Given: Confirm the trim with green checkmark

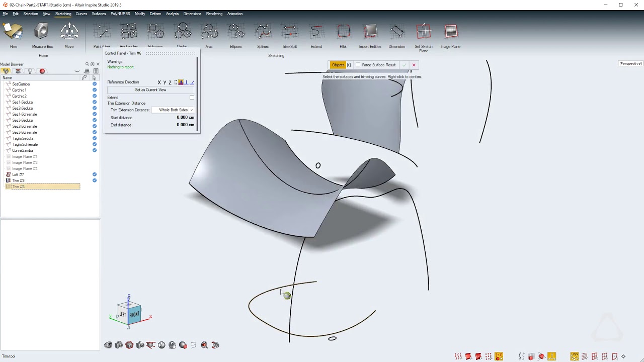Looking at the screenshot, I should click(x=404, y=65).
